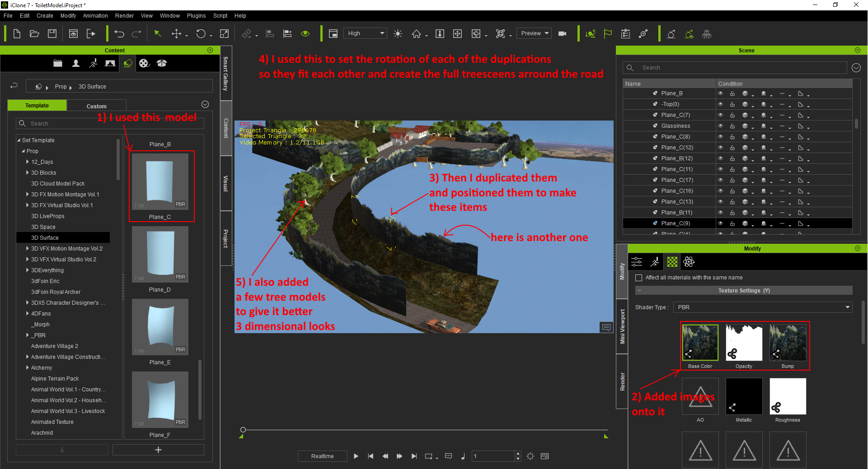Toggle visibility eye for Plane_C(16)
This screenshot has width=868, height=469.
point(721,191)
